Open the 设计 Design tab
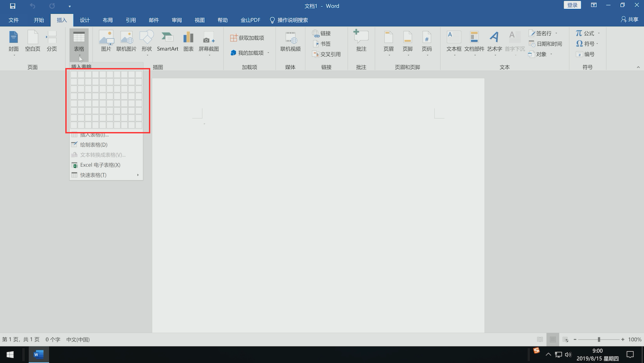 85,20
